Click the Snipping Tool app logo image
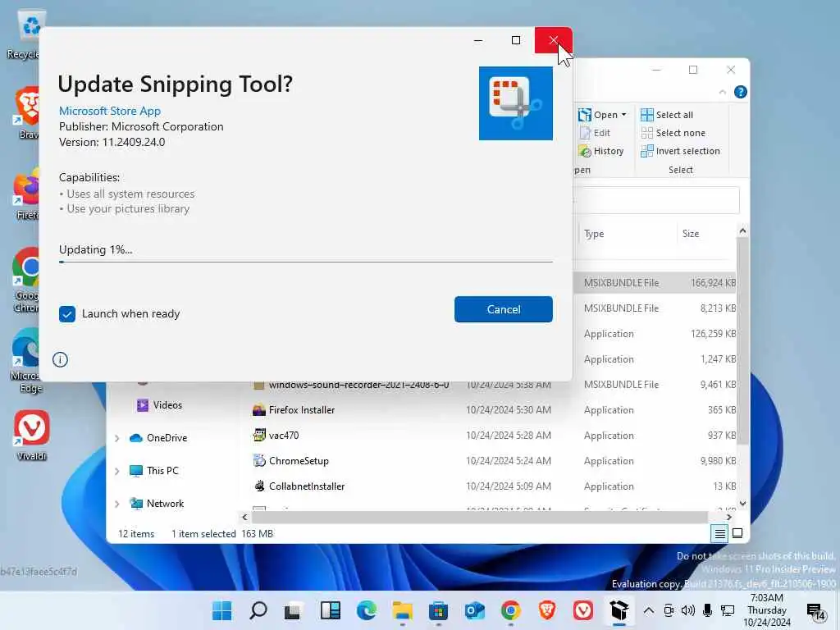 click(515, 103)
